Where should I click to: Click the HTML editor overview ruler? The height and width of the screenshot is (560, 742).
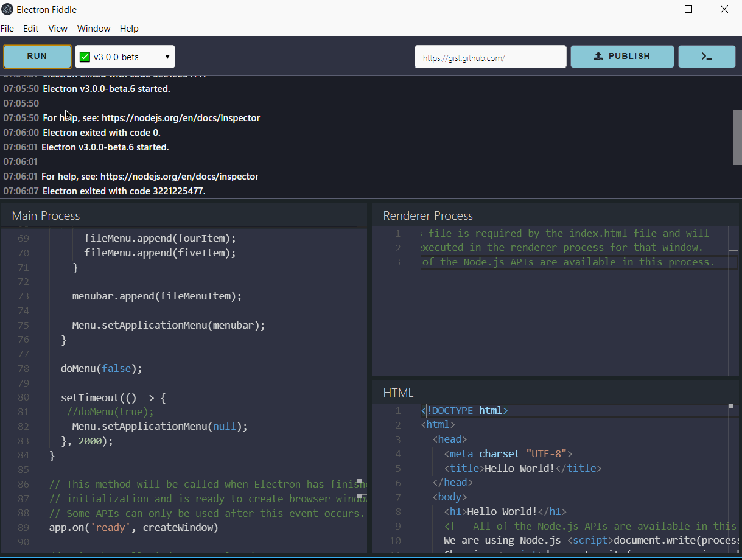click(733, 478)
